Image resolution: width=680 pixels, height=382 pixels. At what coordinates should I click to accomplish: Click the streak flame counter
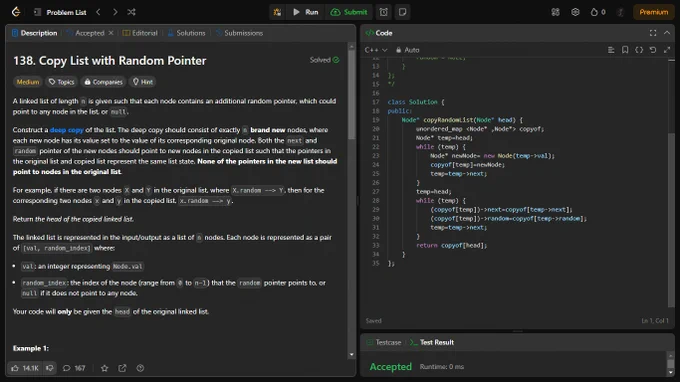tap(598, 12)
